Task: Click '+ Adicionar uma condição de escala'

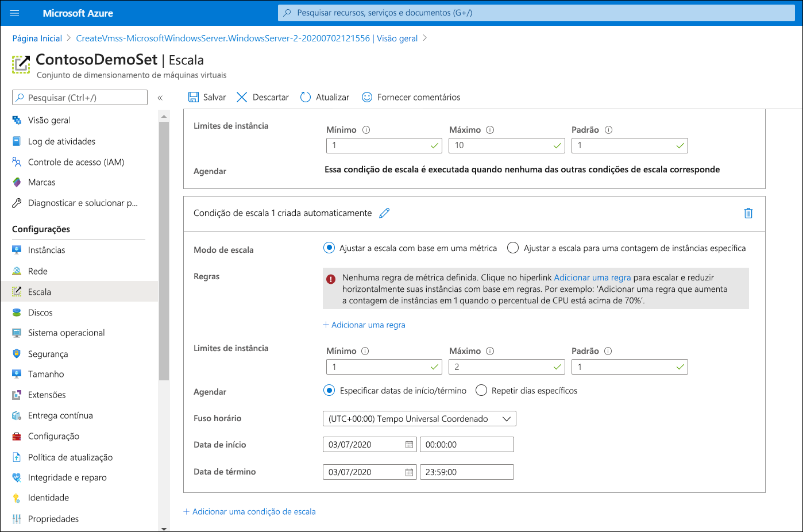Action: coord(249,511)
